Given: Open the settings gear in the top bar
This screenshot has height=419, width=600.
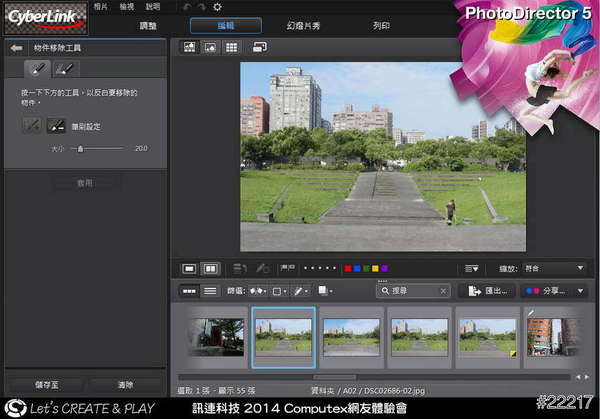Looking at the screenshot, I should pyautogui.click(x=217, y=7).
